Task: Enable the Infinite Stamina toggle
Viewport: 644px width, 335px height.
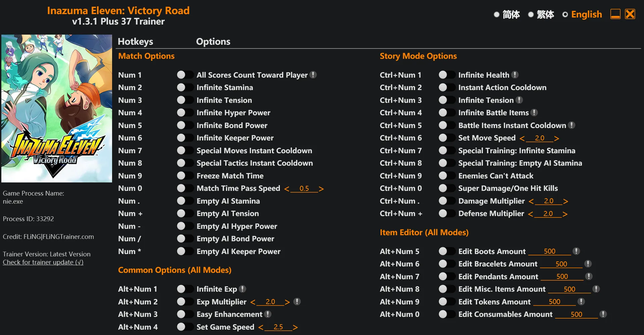Action: pos(185,88)
